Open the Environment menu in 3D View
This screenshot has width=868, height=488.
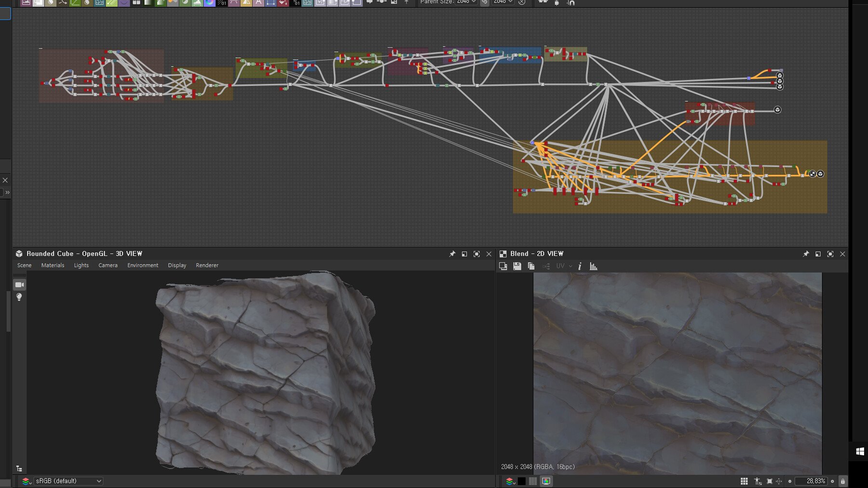coord(142,265)
